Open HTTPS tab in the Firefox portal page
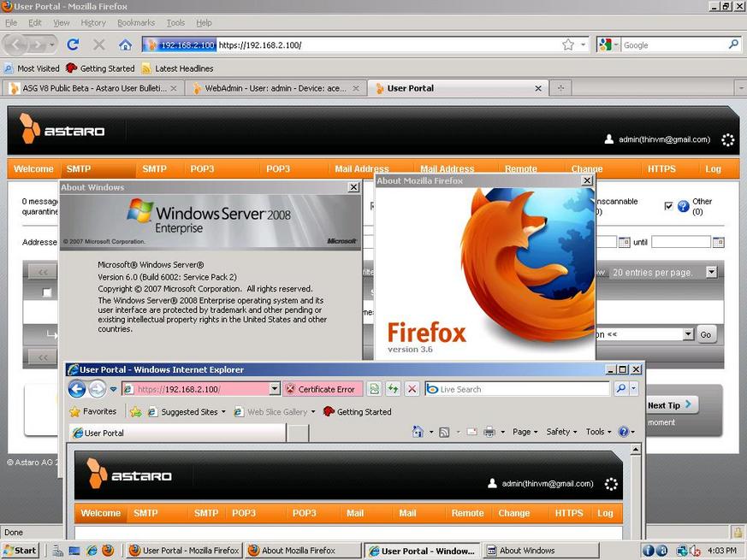The width and height of the screenshot is (747, 560). point(661,169)
